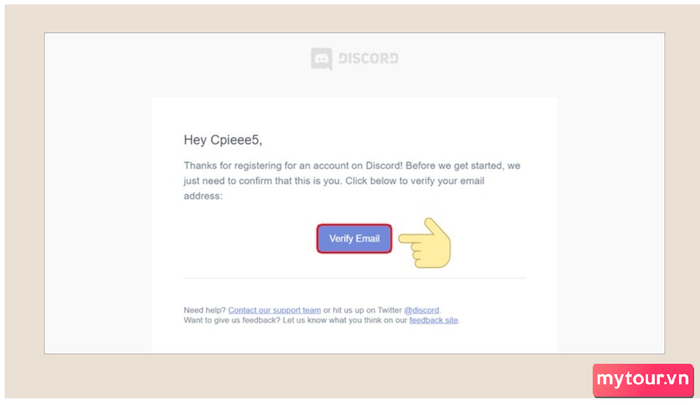Follow the @discord Twitter link

(x=423, y=310)
